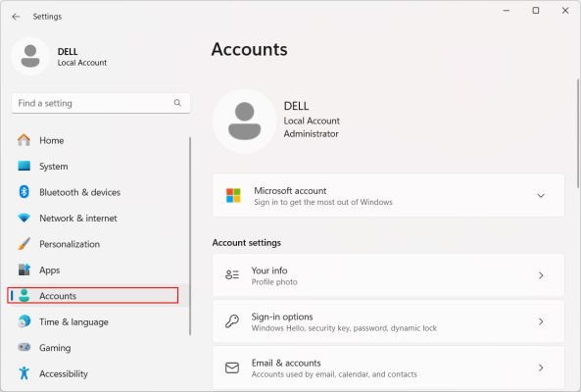Click the Account settings heading
This screenshot has height=392, width=581.
(x=246, y=243)
